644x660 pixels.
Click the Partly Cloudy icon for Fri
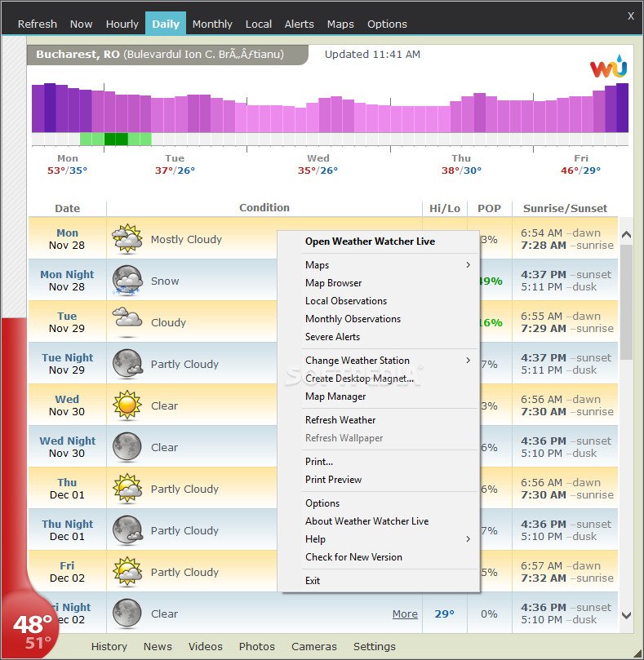(x=127, y=572)
